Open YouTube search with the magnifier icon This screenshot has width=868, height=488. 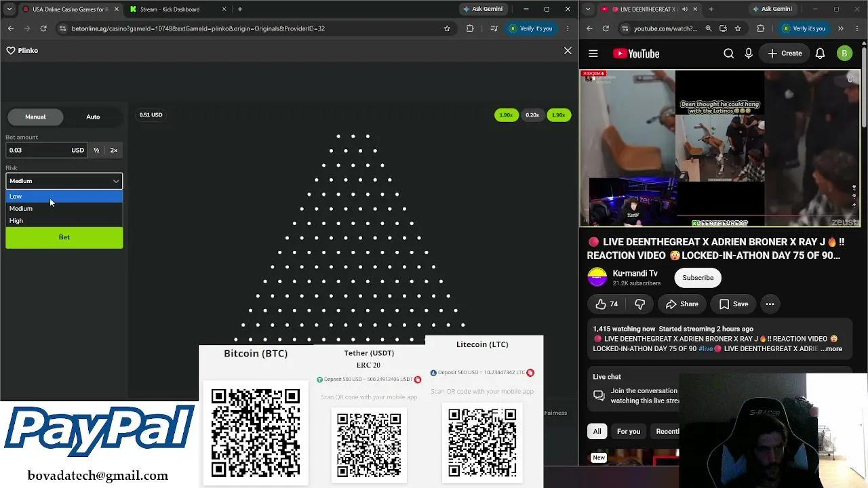pos(728,54)
